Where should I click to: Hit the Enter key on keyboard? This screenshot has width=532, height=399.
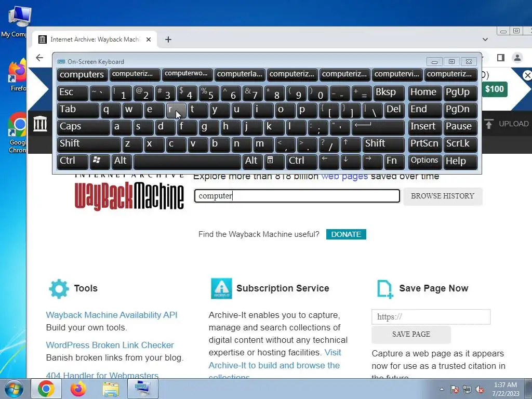[x=378, y=127]
